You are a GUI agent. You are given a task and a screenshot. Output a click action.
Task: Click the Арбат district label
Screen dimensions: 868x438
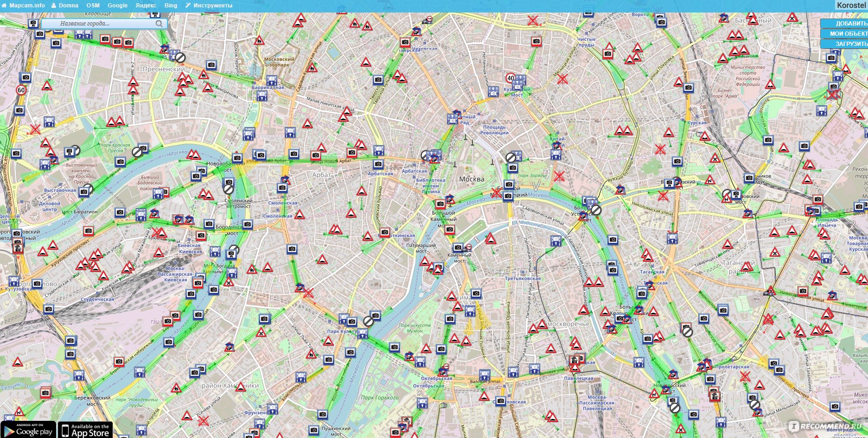click(x=321, y=175)
